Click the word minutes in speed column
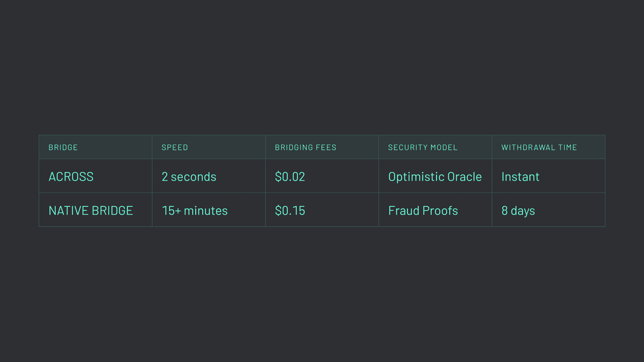 (206, 210)
